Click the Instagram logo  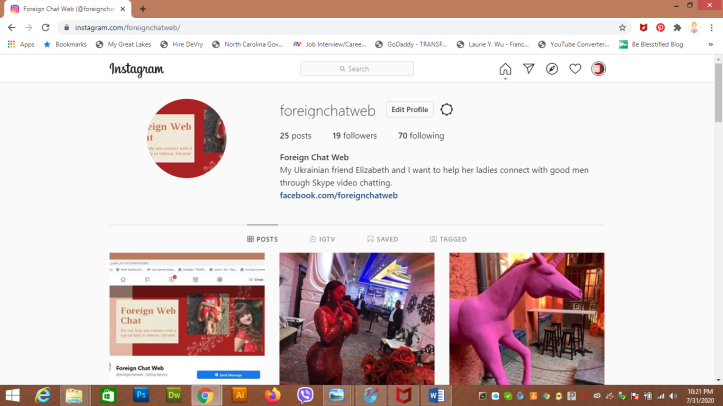pyautogui.click(x=136, y=69)
